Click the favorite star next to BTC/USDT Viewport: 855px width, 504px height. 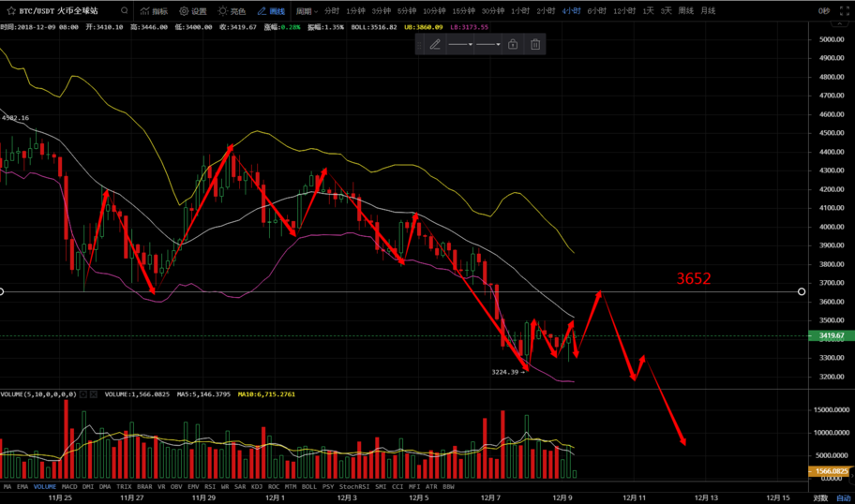tap(11, 11)
